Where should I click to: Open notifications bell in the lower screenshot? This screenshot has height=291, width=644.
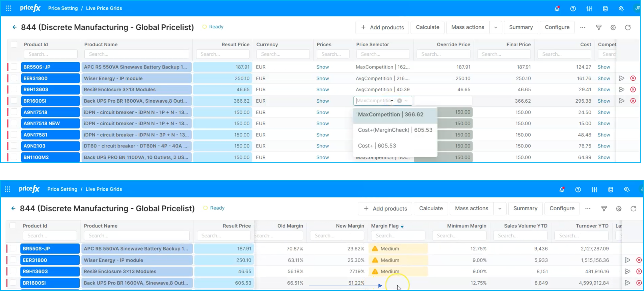coord(562,190)
